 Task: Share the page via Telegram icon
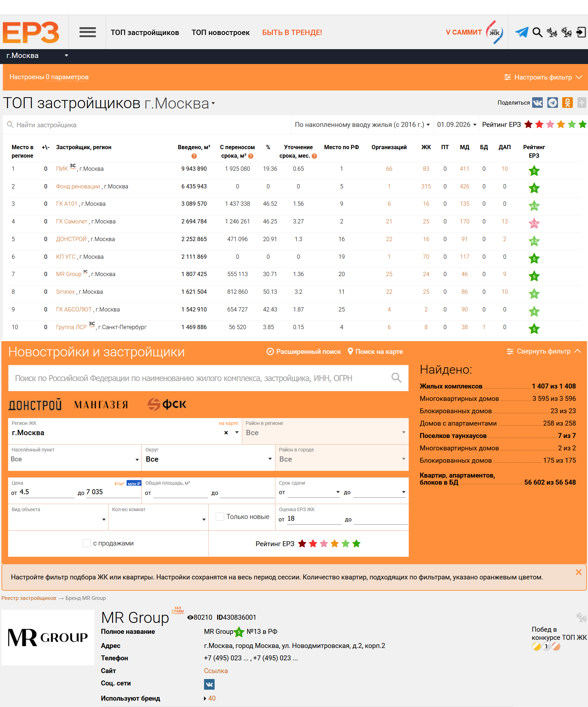point(553,103)
